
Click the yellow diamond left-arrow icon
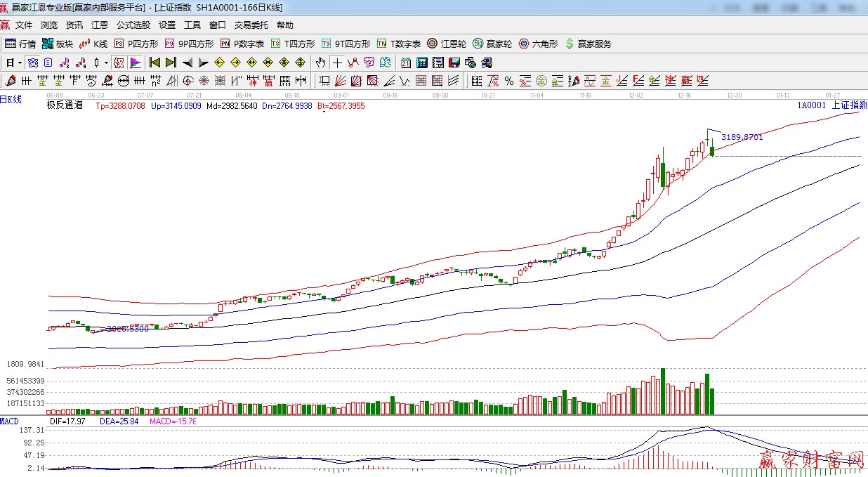coord(219,63)
